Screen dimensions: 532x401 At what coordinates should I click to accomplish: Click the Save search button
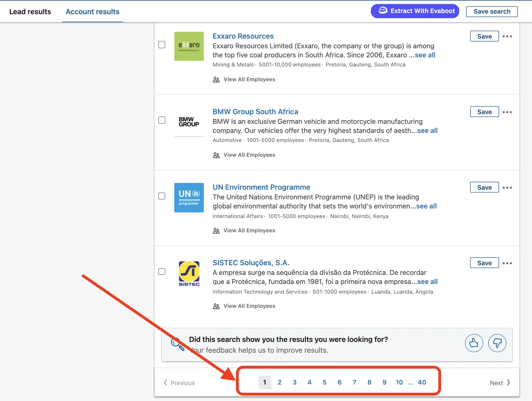coord(492,11)
